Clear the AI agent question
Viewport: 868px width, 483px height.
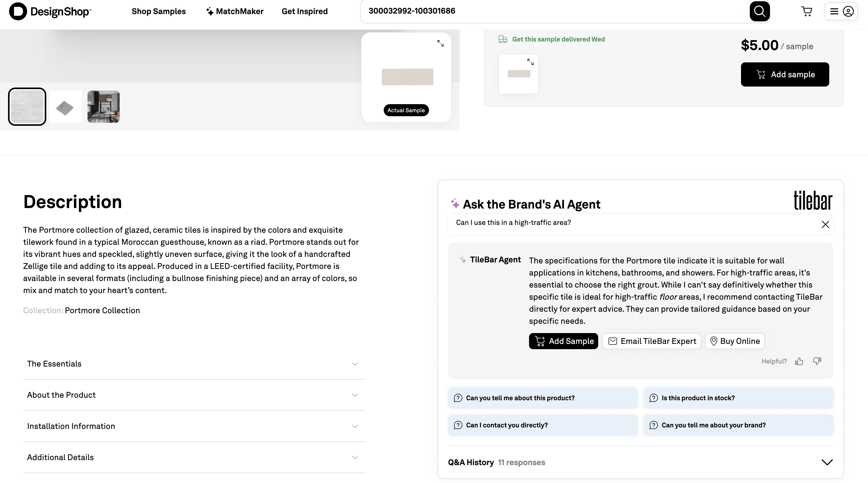(825, 224)
